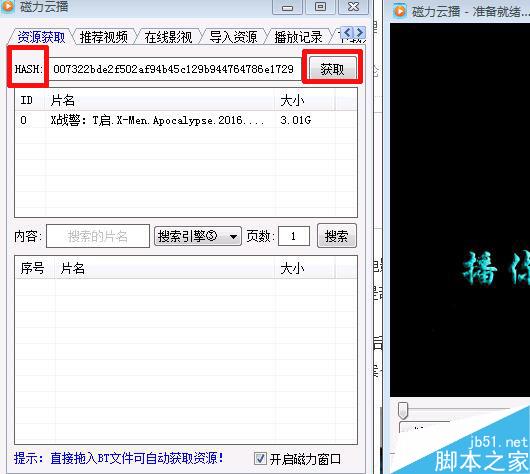The height and width of the screenshot is (474, 530).
Task: Minimize the 磁力云播 window
Action: click(x=287, y=7)
